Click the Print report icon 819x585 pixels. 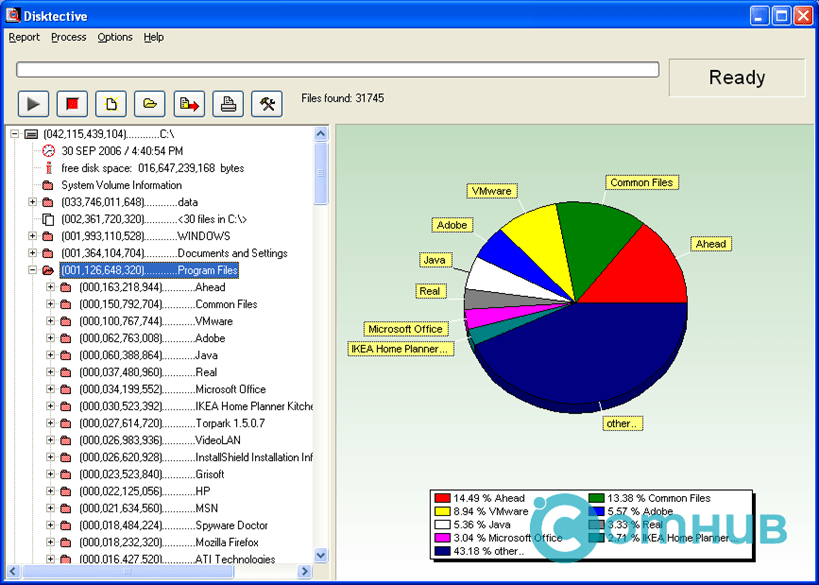228,103
